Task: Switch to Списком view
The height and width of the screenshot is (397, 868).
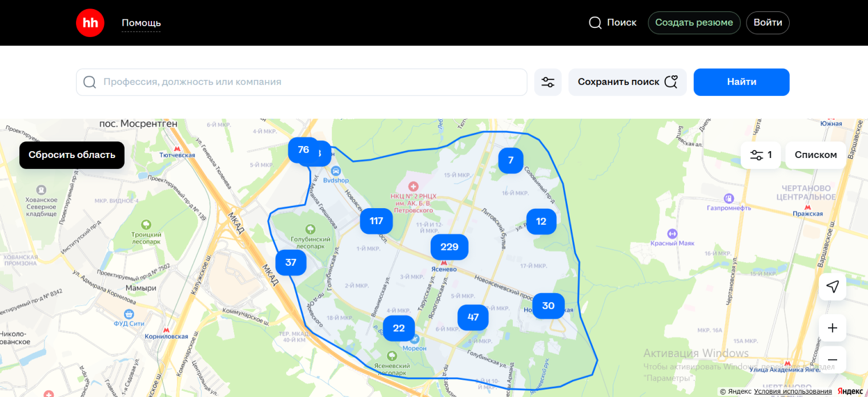Action: click(815, 155)
